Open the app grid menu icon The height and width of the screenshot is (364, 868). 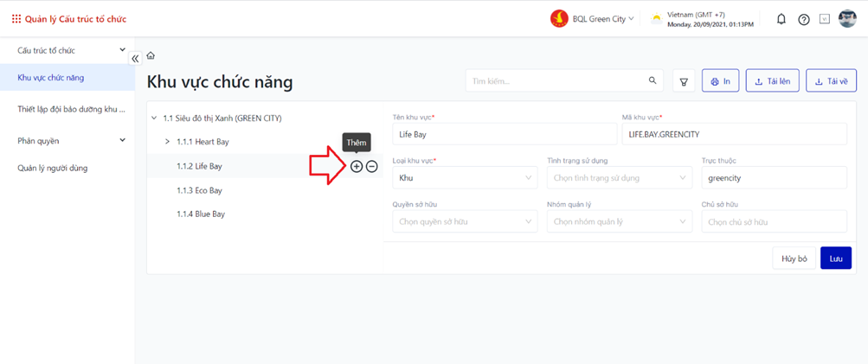(16, 19)
